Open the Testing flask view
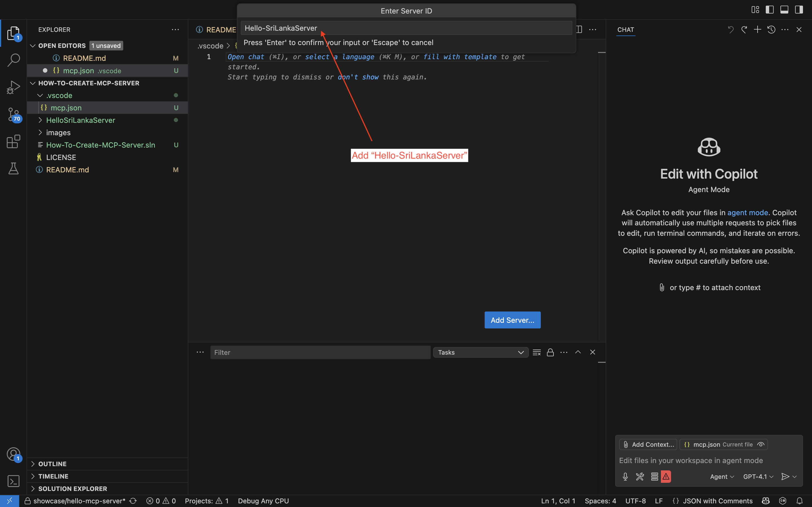The height and width of the screenshot is (507, 812). click(14, 168)
